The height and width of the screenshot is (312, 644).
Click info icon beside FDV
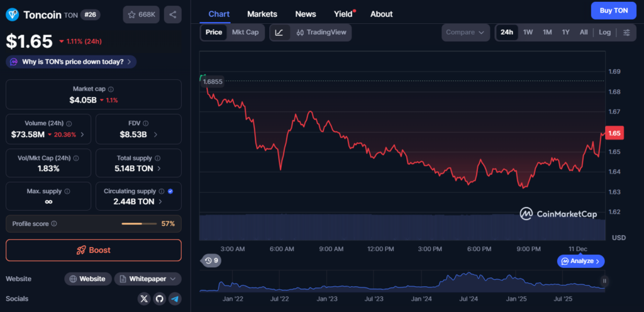click(x=145, y=123)
